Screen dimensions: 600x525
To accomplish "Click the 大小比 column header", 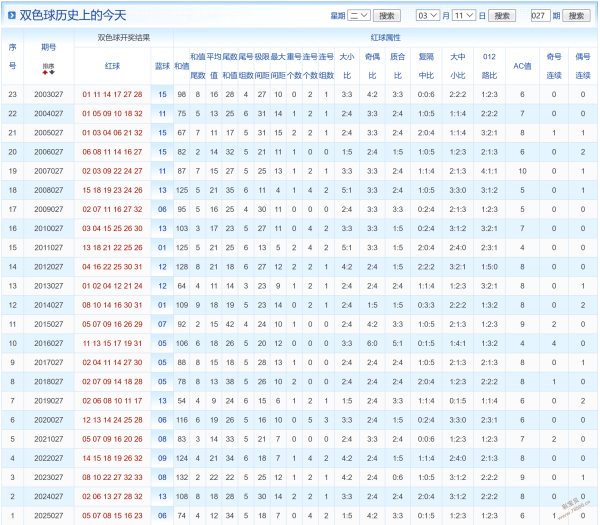I will pos(347,65).
